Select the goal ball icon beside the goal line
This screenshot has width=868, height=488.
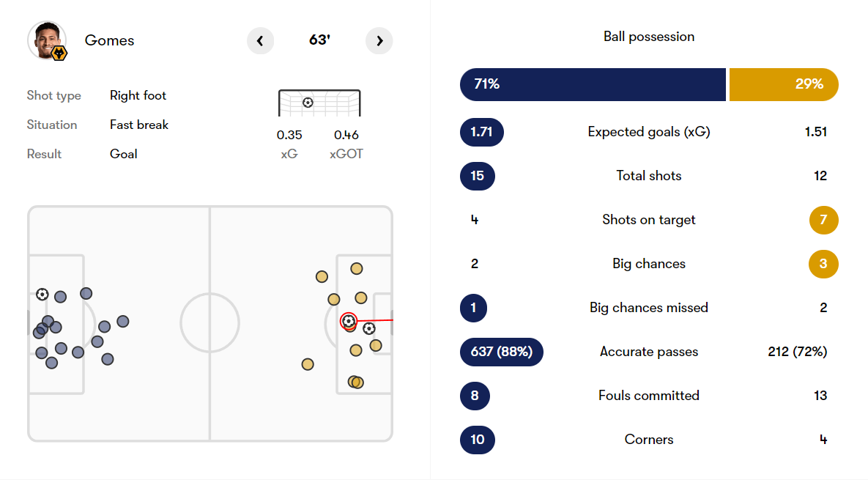369,329
